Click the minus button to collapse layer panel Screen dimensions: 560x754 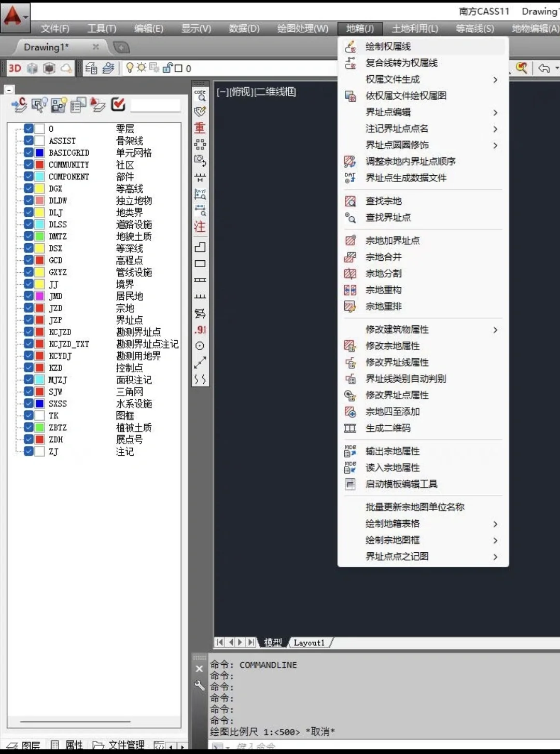(8, 89)
